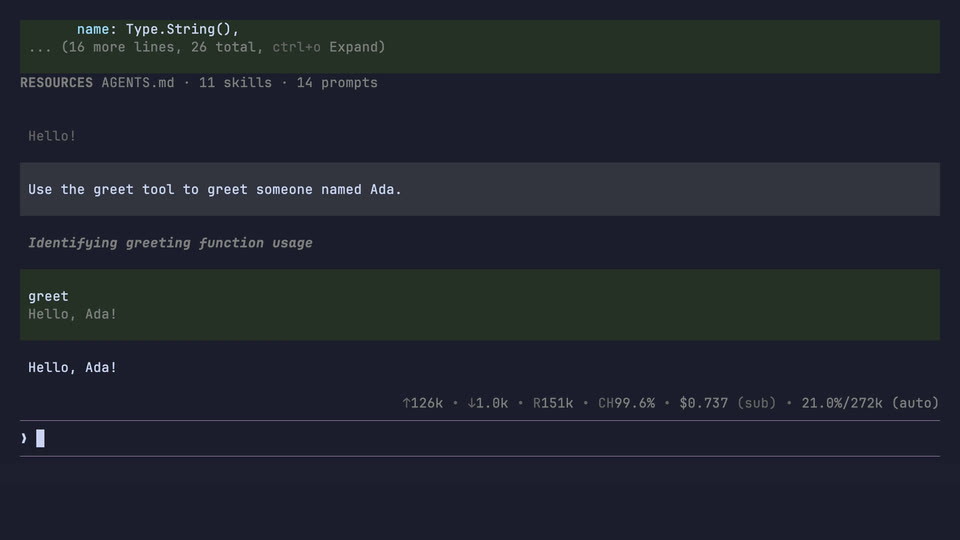Viewport: 960px width, 540px height.
Task: Click the user message about greeting Ada
Action: tap(479, 189)
